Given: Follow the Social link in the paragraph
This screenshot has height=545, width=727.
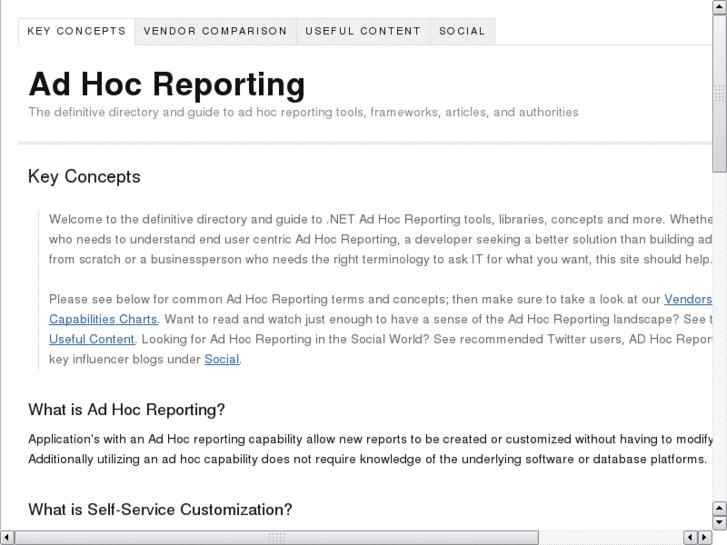Looking at the screenshot, I should point(221,359).
